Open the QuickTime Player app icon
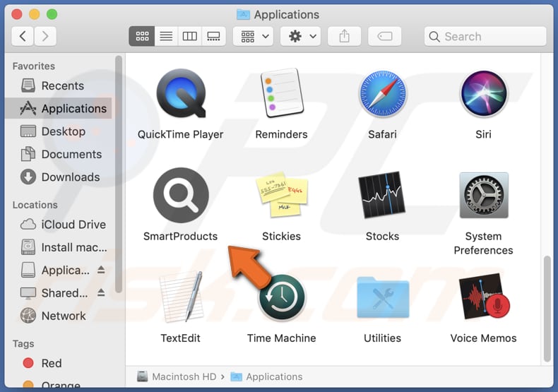The height and width of the screenshot is (392, 558). (181, 93)
